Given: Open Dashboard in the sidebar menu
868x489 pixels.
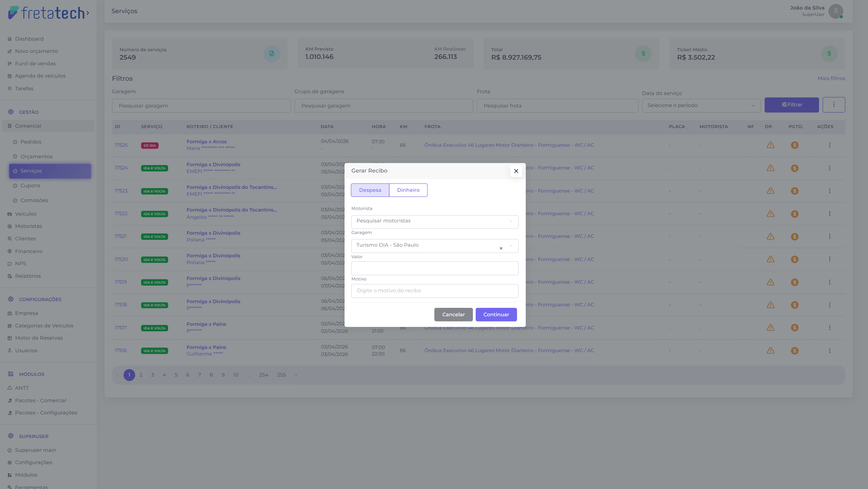Looking at the screenshot, I should point(29,39).
